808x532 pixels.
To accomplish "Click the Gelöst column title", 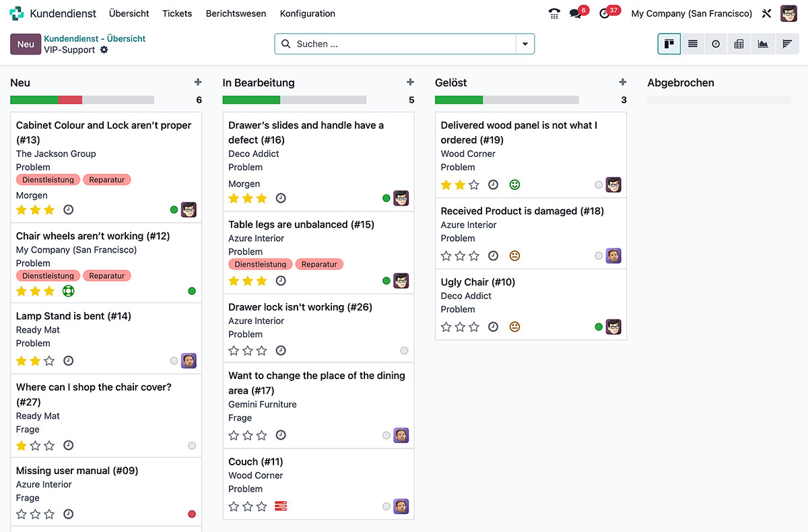I will pos(451,83).
